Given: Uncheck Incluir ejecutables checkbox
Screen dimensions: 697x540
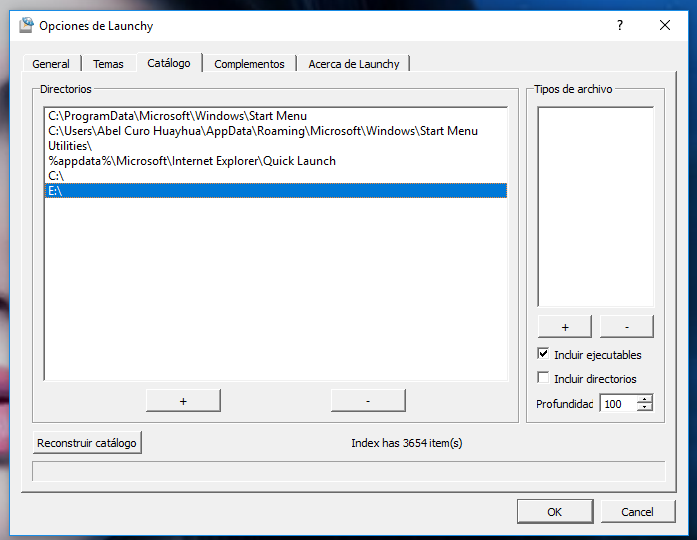Looking at the screenshot, I should (x=543, y=354).
